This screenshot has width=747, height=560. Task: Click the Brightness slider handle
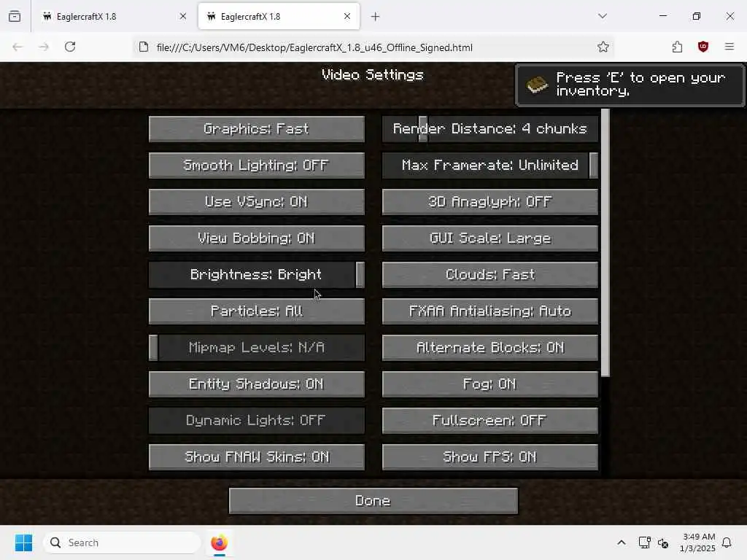coord(360,275)
